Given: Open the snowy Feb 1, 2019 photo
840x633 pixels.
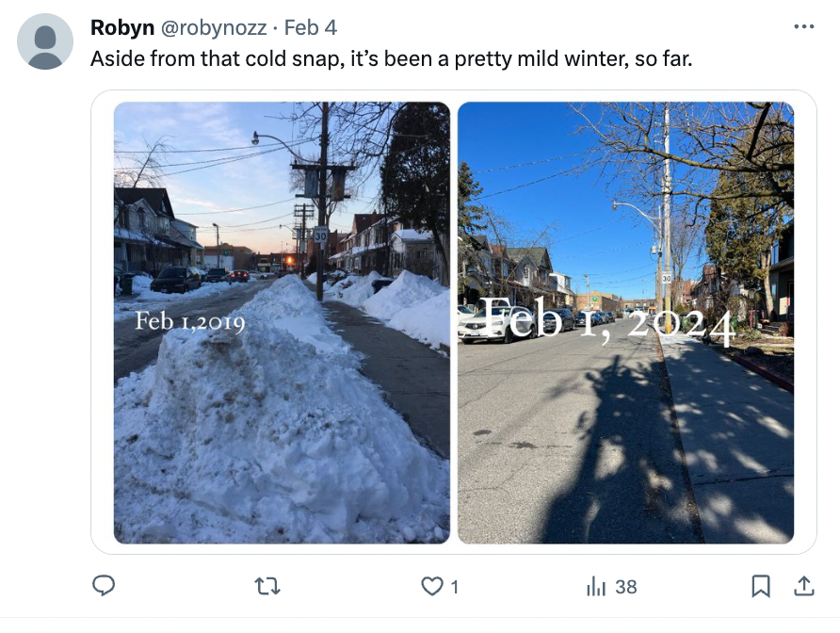Looking at the screenshot, I should point(282,323).
